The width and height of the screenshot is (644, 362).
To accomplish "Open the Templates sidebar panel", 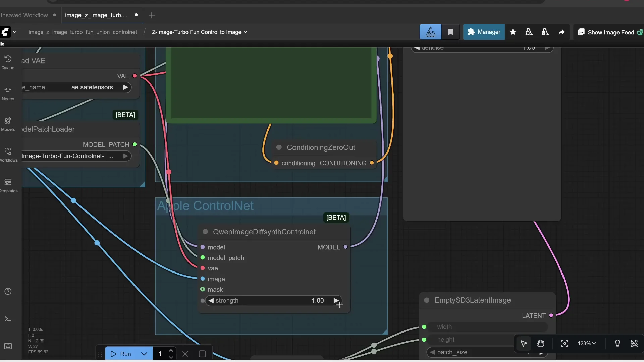I will pos(8,184).
